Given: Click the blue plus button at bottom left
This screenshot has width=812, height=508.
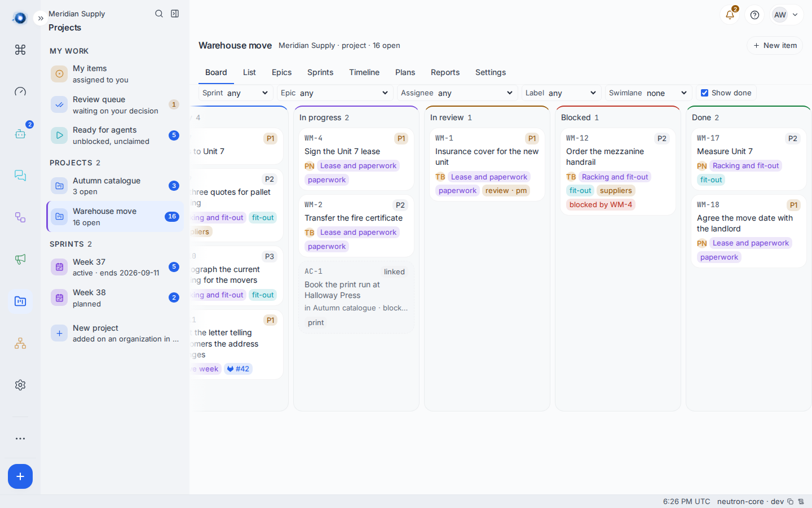Looking at the screenshot, I should (x=20, y=476).
